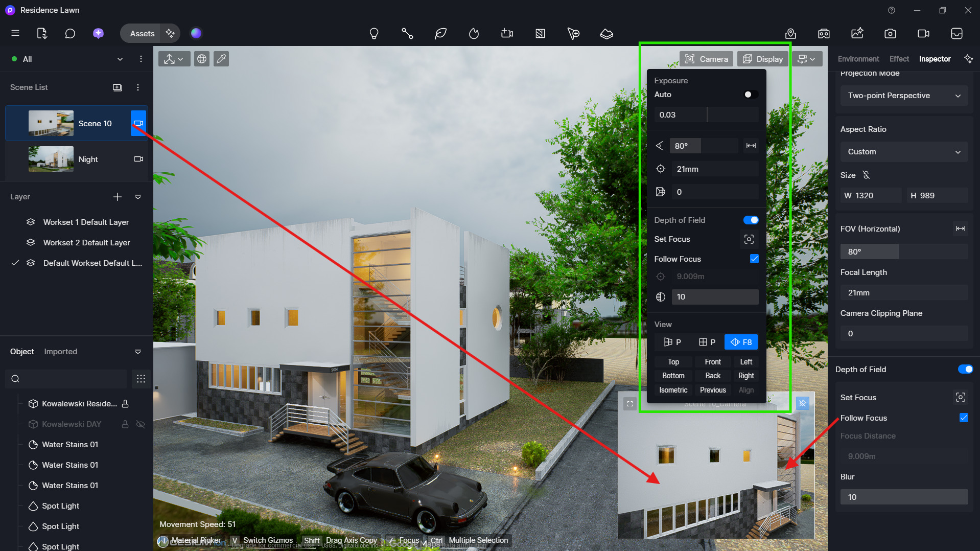Click the Isometric view button

[673, 390]
